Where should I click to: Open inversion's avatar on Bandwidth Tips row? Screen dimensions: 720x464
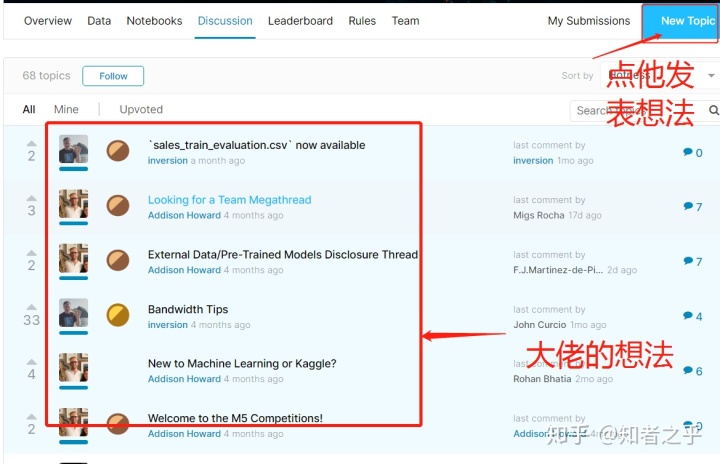point(73,313)
